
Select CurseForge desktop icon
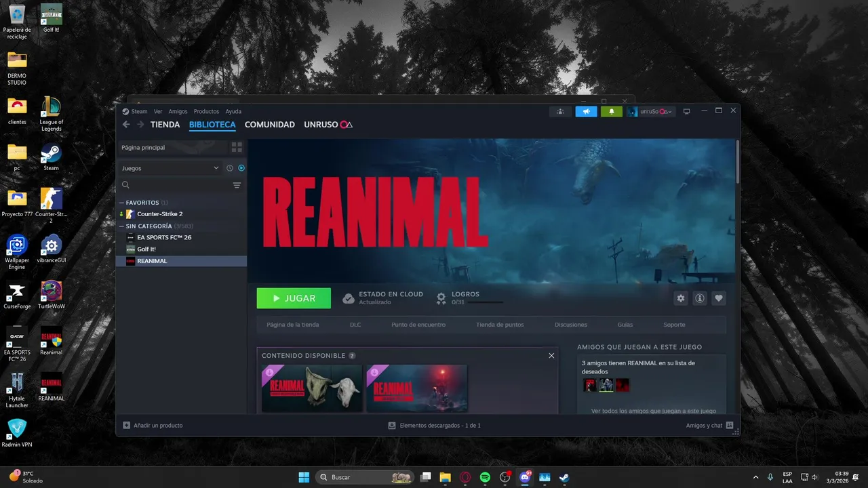(x=17, y=296)
